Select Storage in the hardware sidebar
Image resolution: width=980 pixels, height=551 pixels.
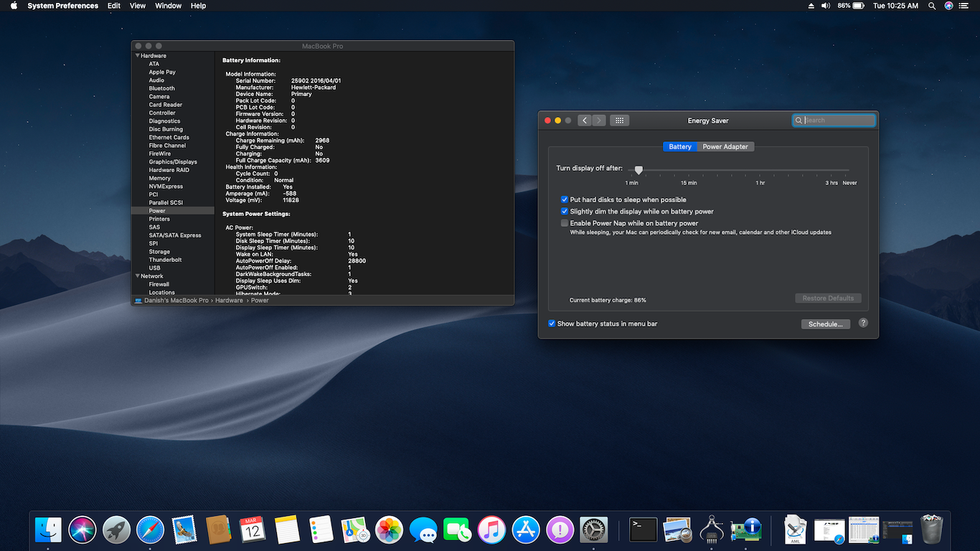coord(159,252)
